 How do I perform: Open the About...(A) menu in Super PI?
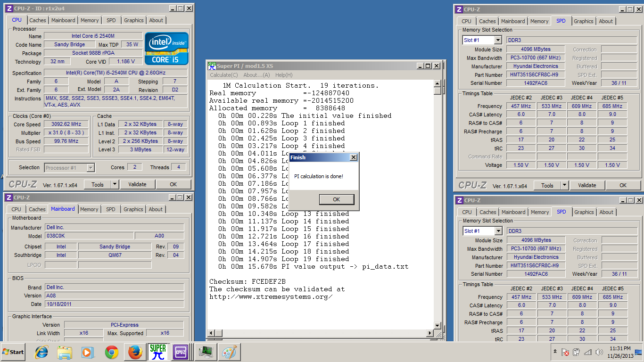click(256, 75)
